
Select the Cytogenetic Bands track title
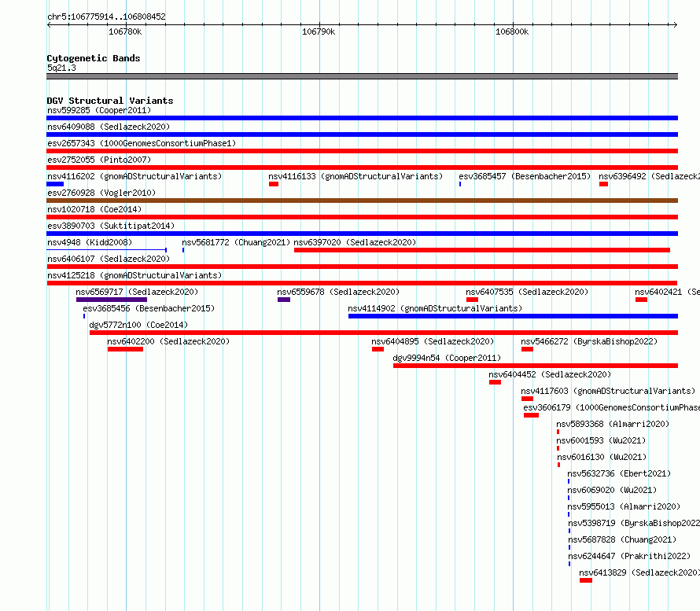(x=94, y=58)
